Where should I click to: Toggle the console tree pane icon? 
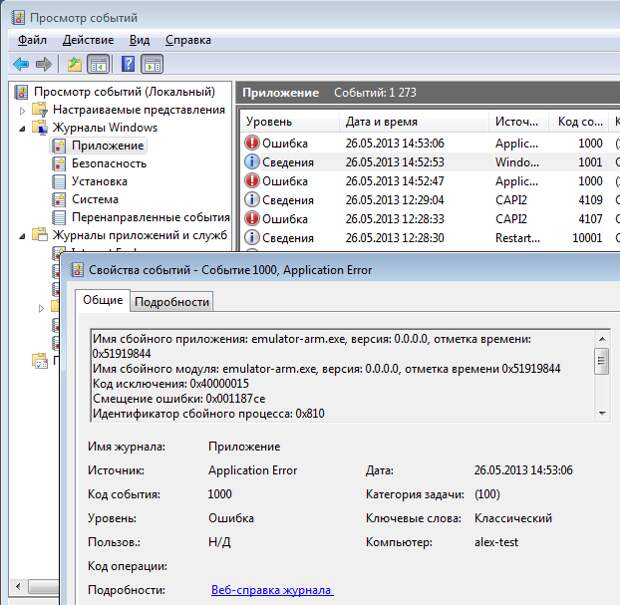coord(98,64)
